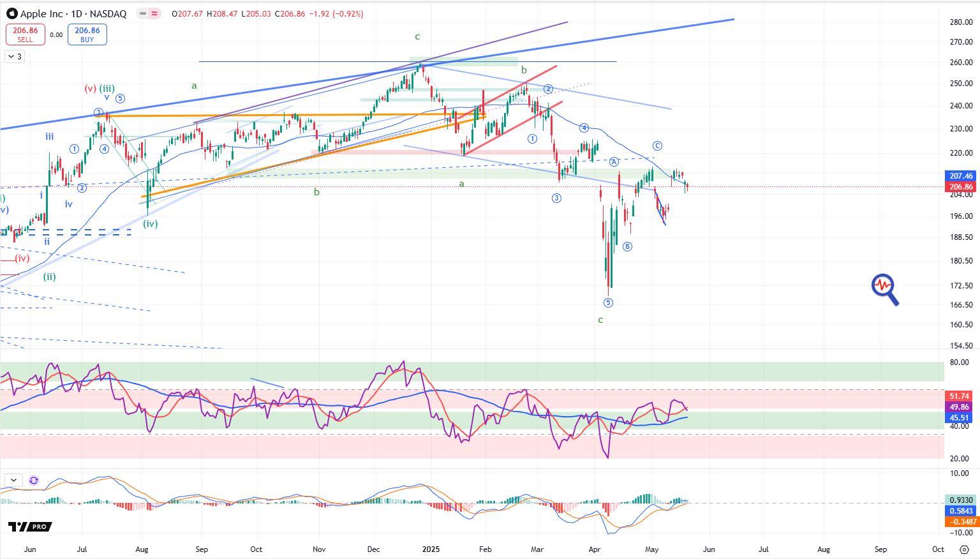
Task: Click the red 51.74 RSI value label
Action: point(959,396)
